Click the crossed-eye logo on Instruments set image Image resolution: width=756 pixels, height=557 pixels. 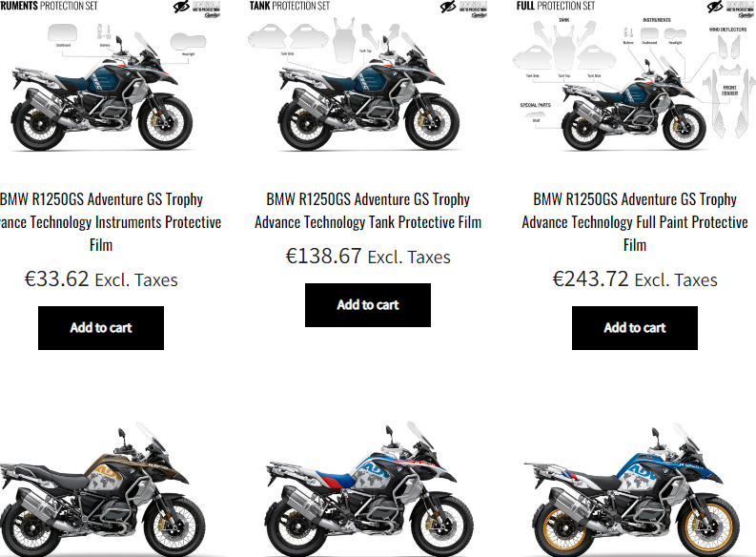tap(181, 7)
